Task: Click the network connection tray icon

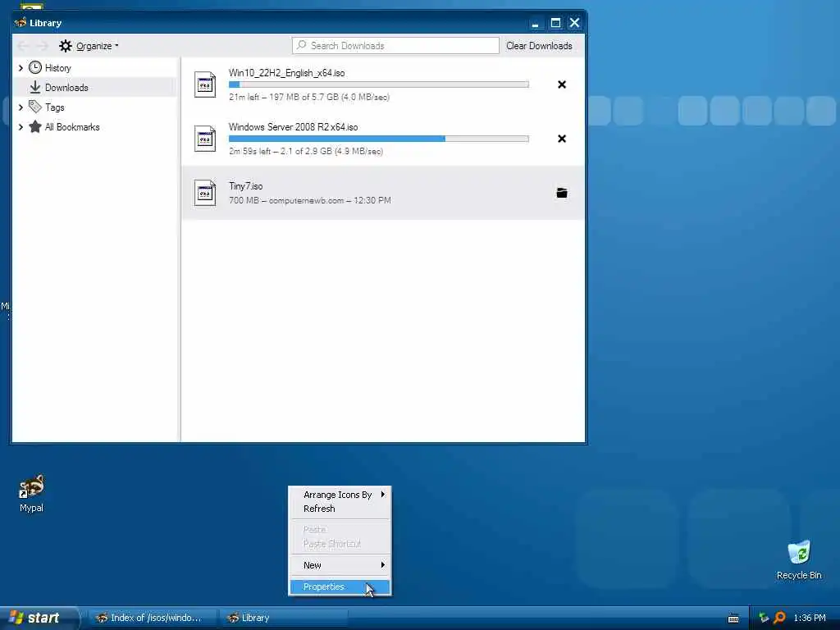Action: pos(764,618)
